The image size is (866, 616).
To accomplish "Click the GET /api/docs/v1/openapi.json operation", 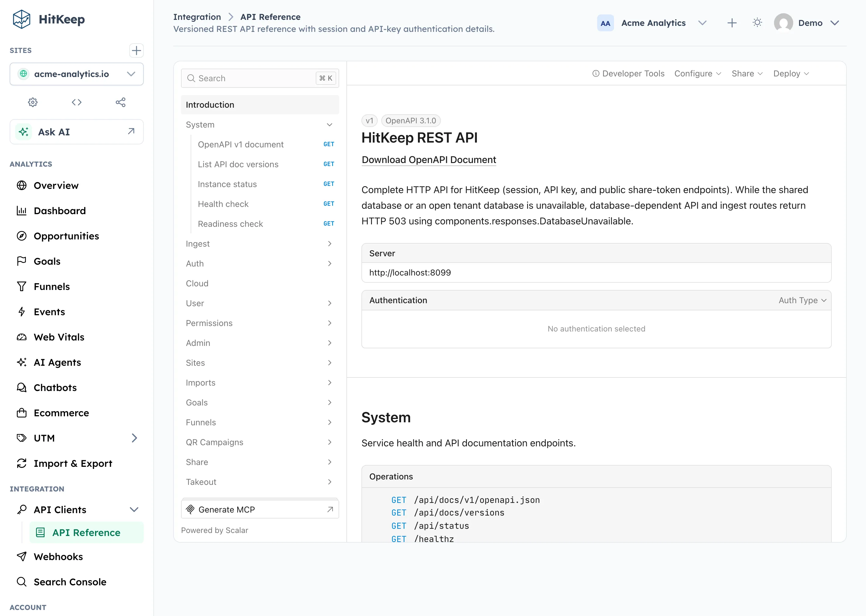I will 465,500.
